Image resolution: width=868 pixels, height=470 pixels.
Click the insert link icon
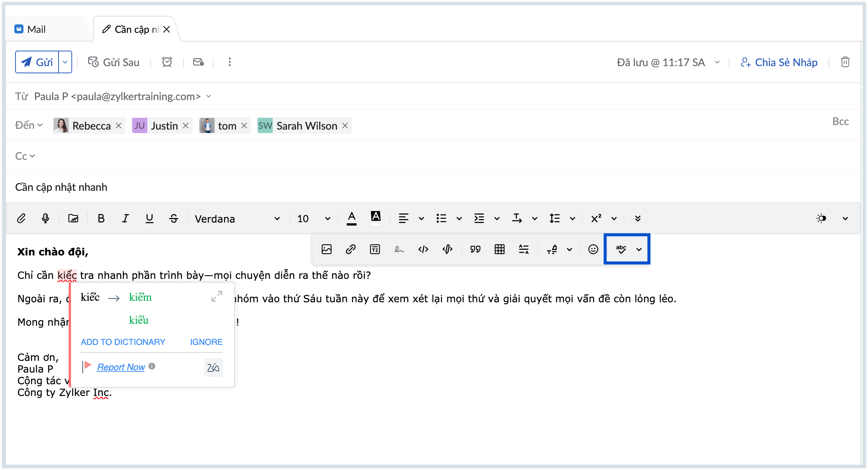coord(351,249)
